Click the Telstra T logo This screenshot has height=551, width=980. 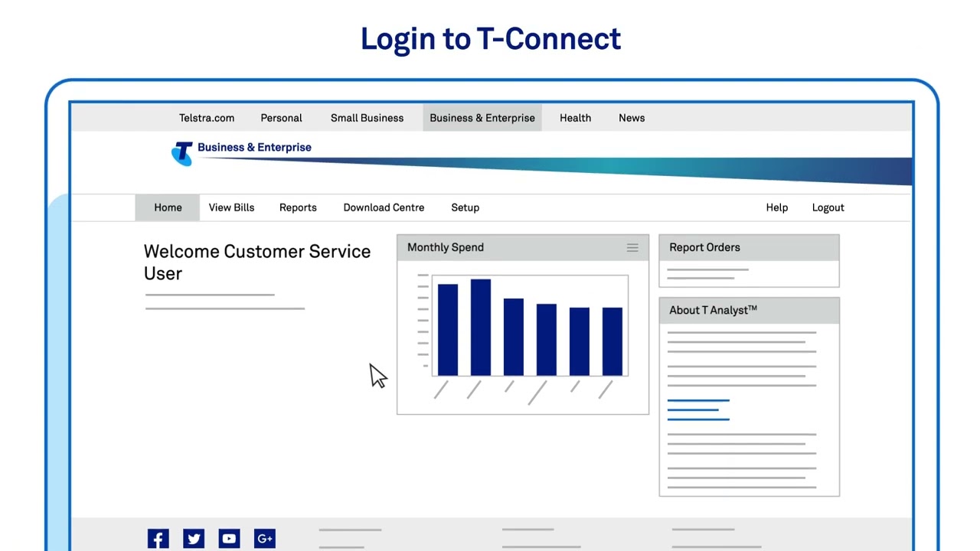tap(182, 153)
